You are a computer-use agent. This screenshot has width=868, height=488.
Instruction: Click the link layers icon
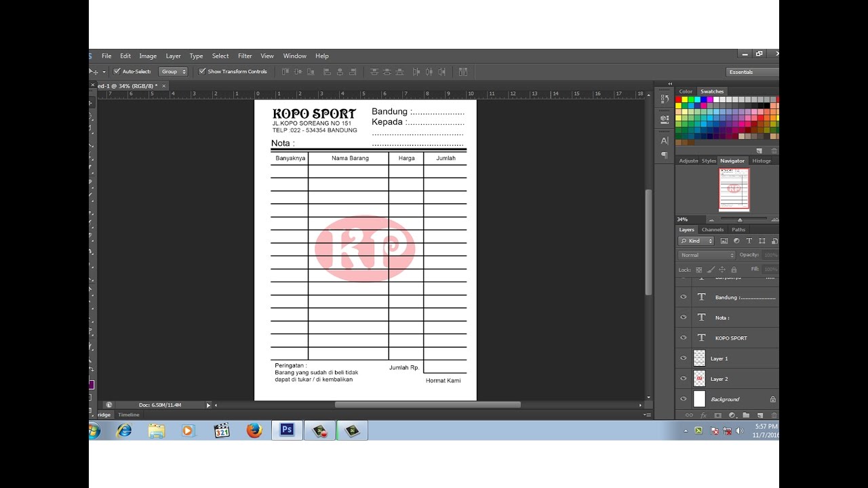click(x=689, y=415)
